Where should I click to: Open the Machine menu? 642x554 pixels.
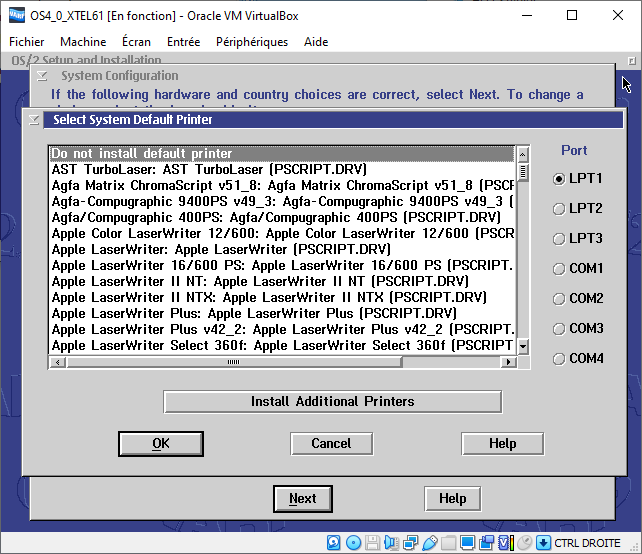pyautogui.click(x=83, y=42)
